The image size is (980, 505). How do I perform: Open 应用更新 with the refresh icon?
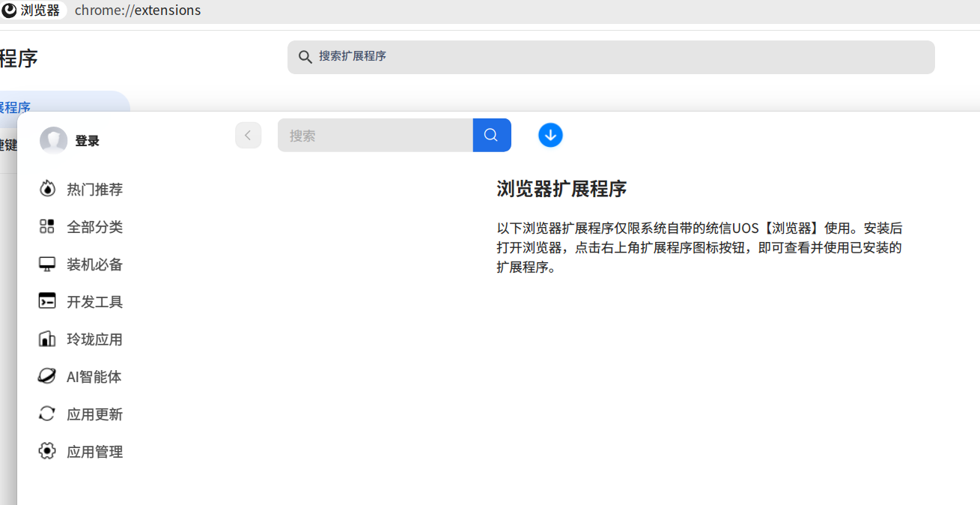(x=81, y=414)
